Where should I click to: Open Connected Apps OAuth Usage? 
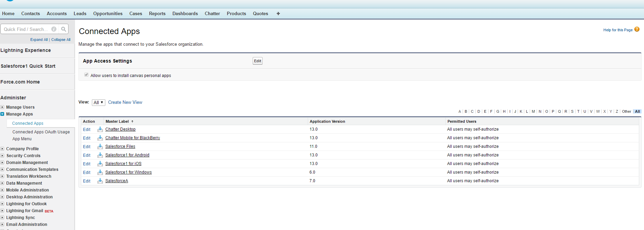coord(41,132)
